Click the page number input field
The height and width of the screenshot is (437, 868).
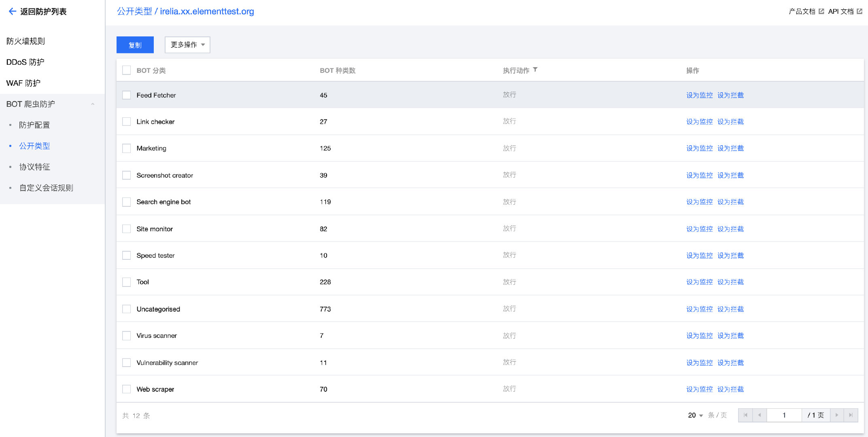[x=784, y=415]
